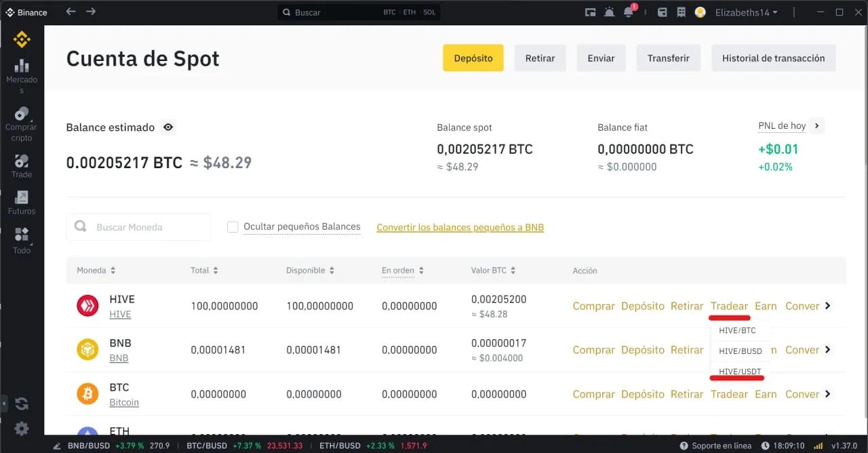Click the picture-in-picture window icon in the top bar
The image size is (868, 453).
[591, 12]
